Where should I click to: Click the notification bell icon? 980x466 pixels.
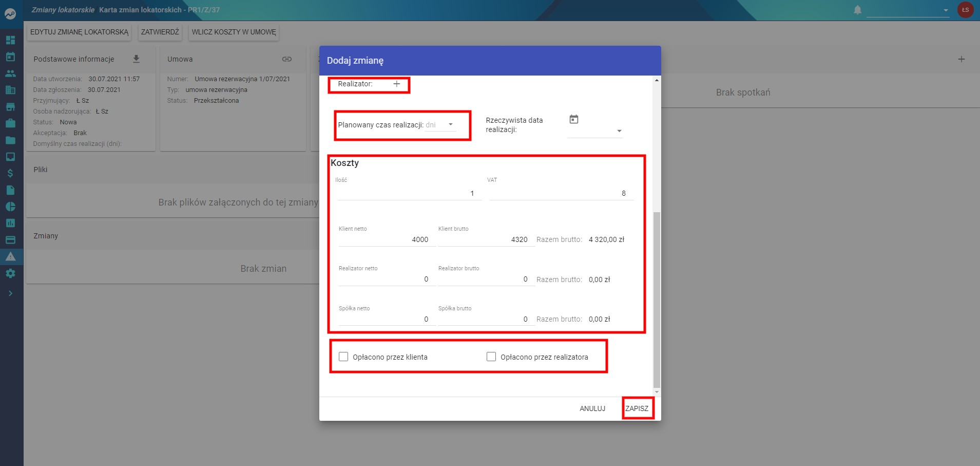(x=857, y=10)
